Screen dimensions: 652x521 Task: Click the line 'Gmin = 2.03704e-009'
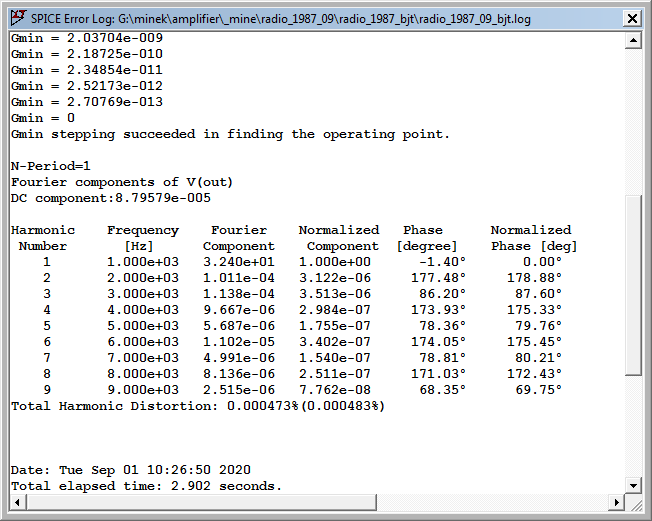(x=87, y=38)
